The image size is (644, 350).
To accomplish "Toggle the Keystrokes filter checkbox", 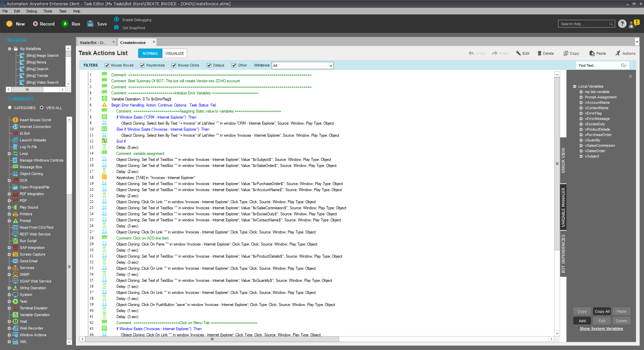I will [x=142, y=65].
